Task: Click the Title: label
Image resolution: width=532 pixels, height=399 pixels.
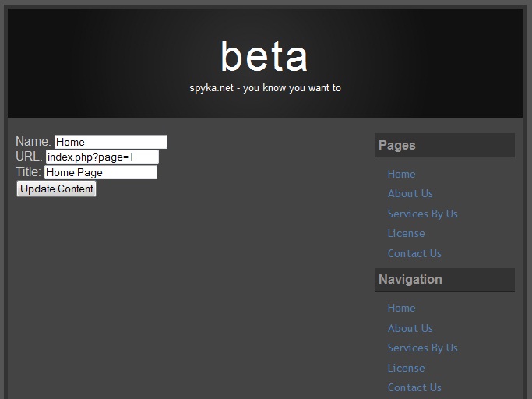Action: click(28, 171)
